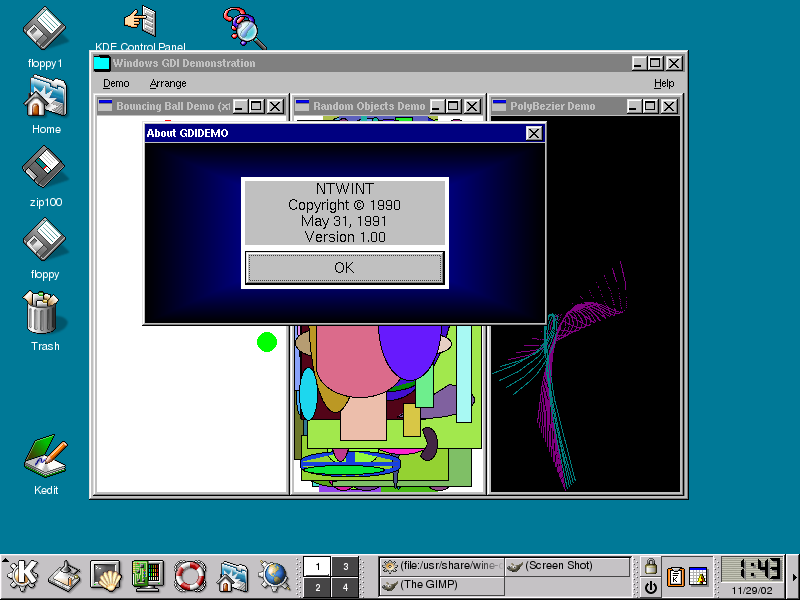Open the Arrange menu
800x600 pixels.
[x=168, y=84]
